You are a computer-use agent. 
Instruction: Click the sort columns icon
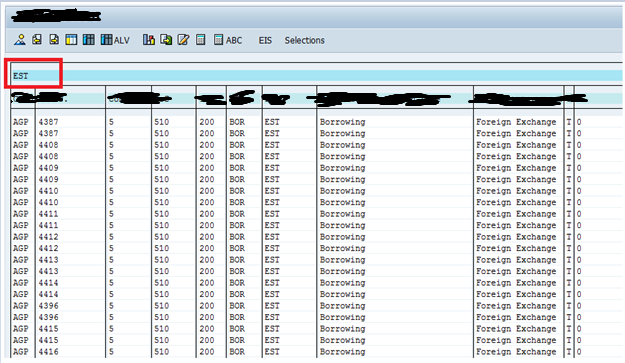[149, 39]
